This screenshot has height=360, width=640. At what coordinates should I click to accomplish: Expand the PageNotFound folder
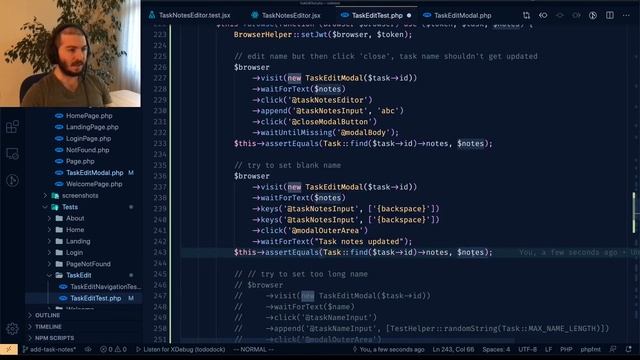click(49, 264)
